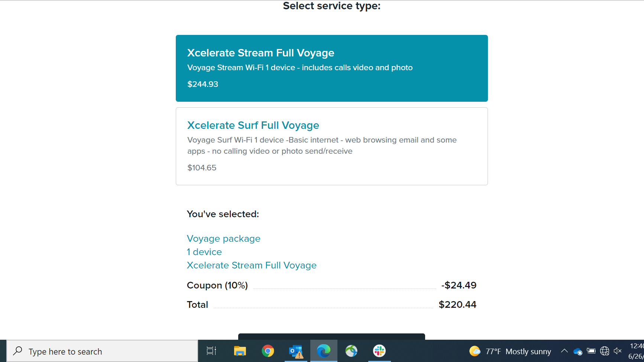
Task: Open Slack from the taskbar
Action: click(x=379, y=351)
